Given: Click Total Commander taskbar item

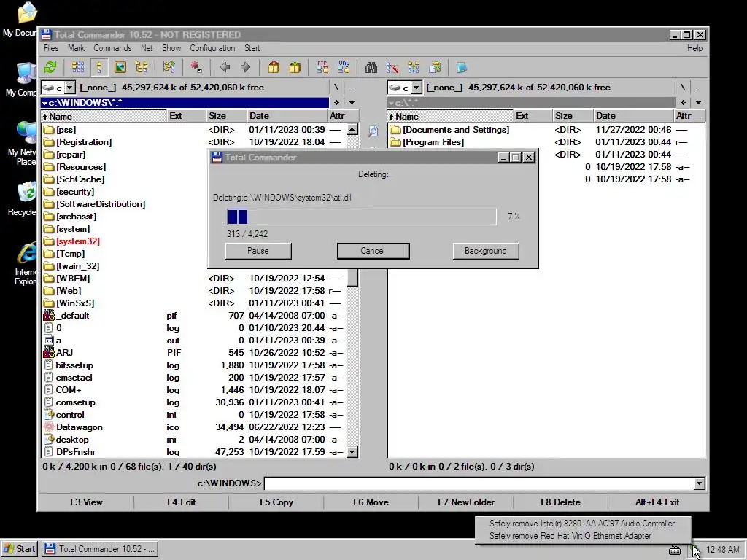Looking at the screenshot, I should click(100, 549).
